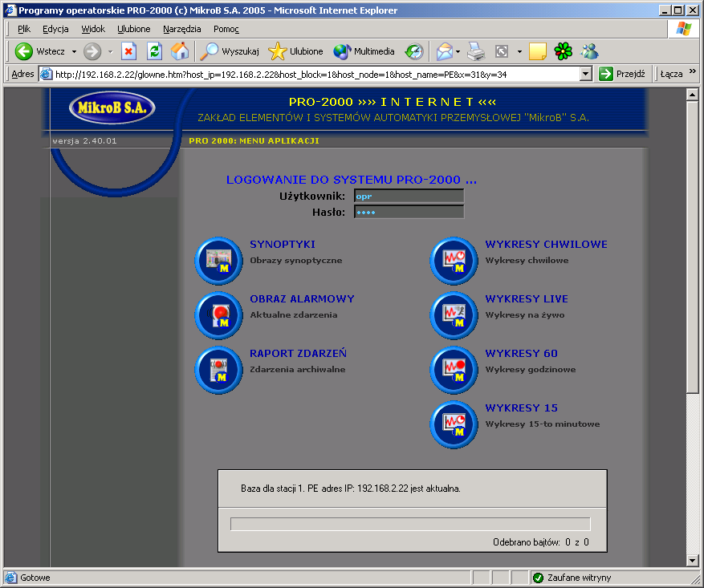Stop page loading with red X icon
Screen dimensions: 704x588
click(x=129, y=51)
